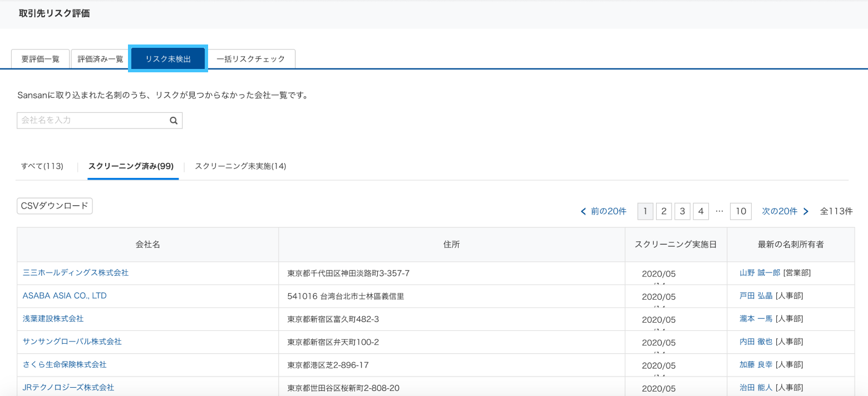Click the previous page chevron arrow

pyautogui.click(x=583, y=211)
